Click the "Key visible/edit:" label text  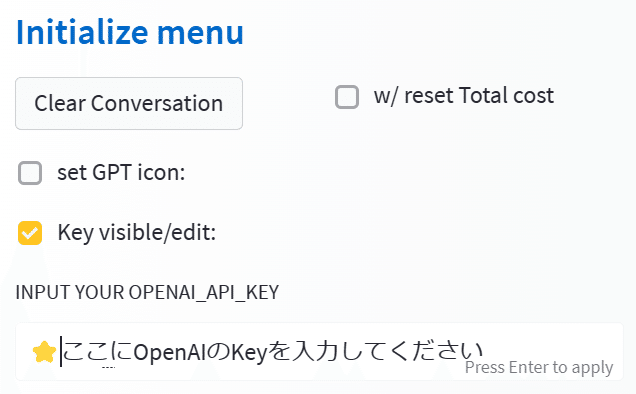coord(137,233)
